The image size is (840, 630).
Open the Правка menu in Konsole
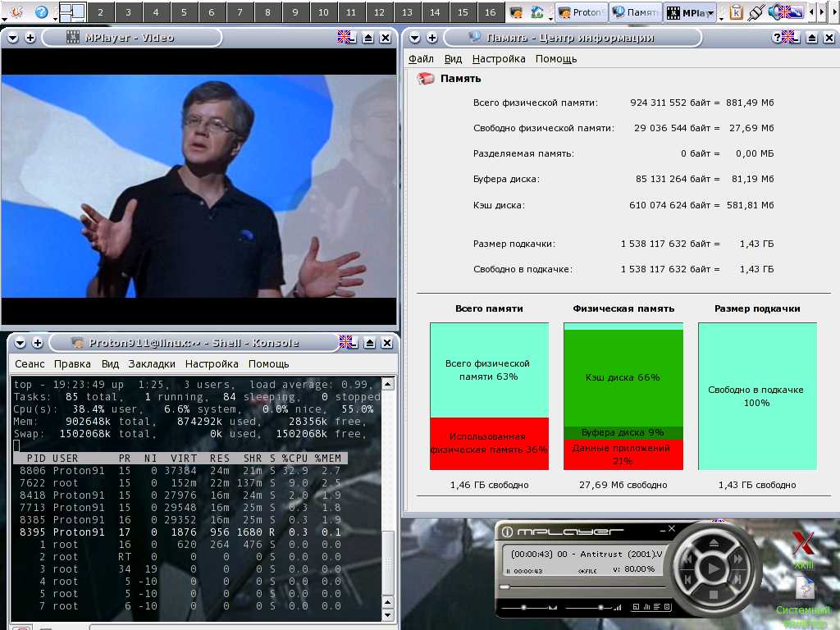pos(72,363)
